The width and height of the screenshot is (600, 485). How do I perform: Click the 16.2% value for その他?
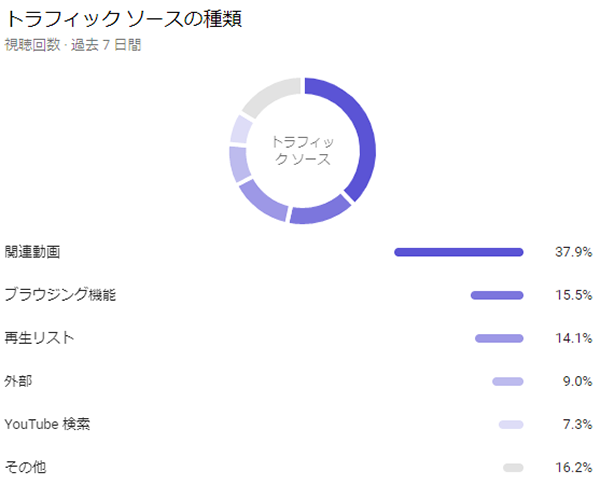coord(574,467)
